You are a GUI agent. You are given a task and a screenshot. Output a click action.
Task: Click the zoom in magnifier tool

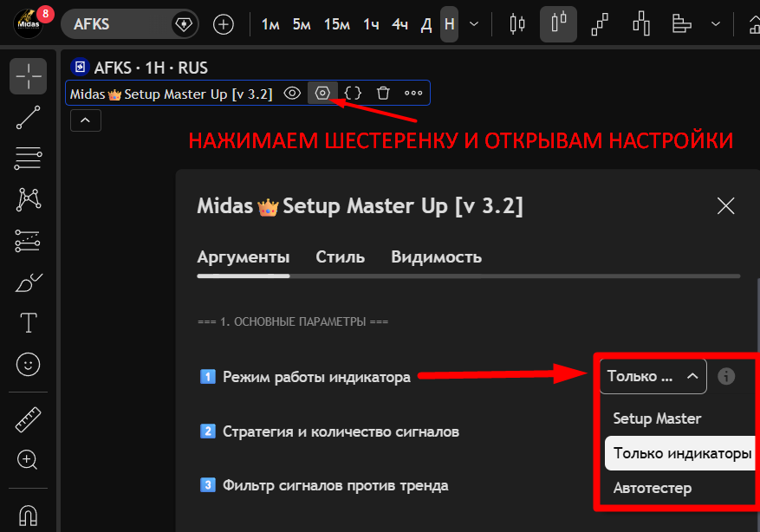(x=29, y=459)
